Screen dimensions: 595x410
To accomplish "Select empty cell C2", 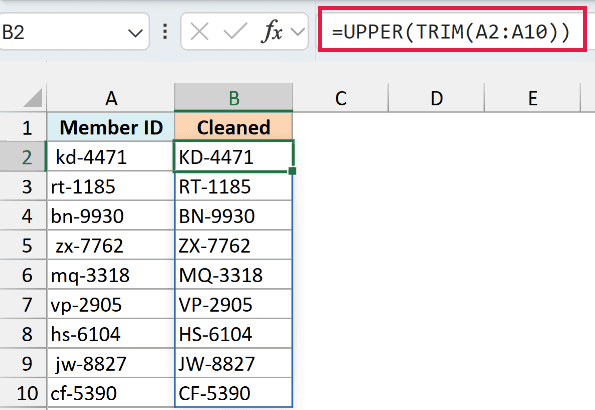I will (x=340, y=156).
